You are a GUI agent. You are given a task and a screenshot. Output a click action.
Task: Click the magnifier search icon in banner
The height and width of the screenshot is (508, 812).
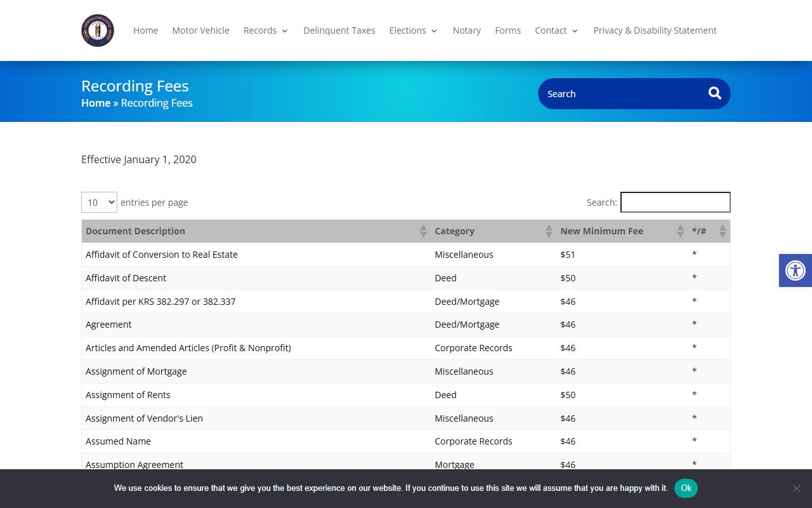pos(715,93)
